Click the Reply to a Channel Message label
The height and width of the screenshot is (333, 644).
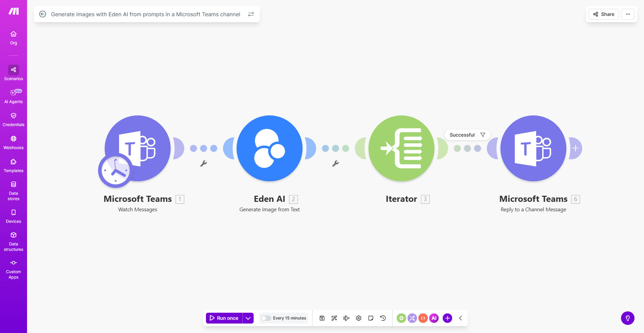click(533, 210)
